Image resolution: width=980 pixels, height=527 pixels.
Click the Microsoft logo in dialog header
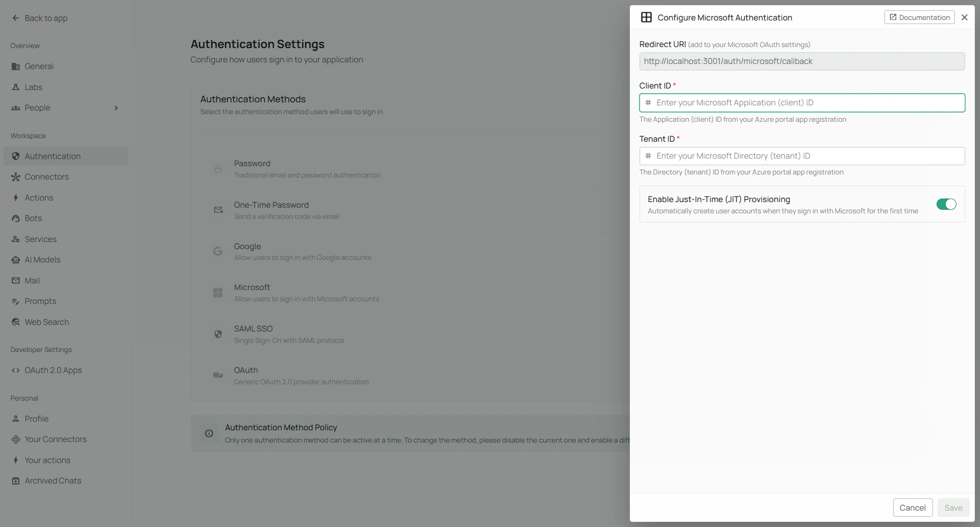tap(646, 17)
